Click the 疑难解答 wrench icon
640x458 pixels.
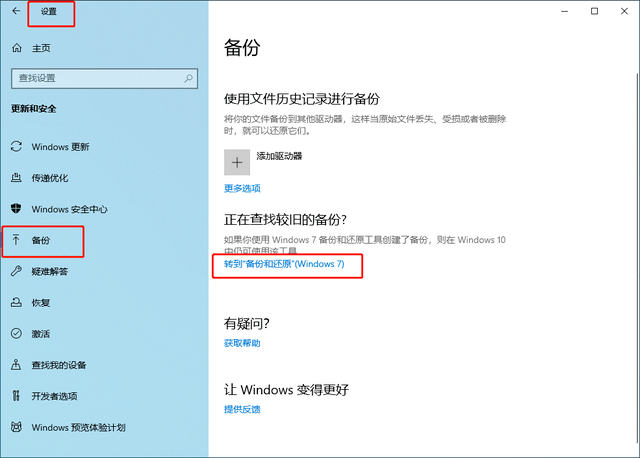tap(16, 271)
